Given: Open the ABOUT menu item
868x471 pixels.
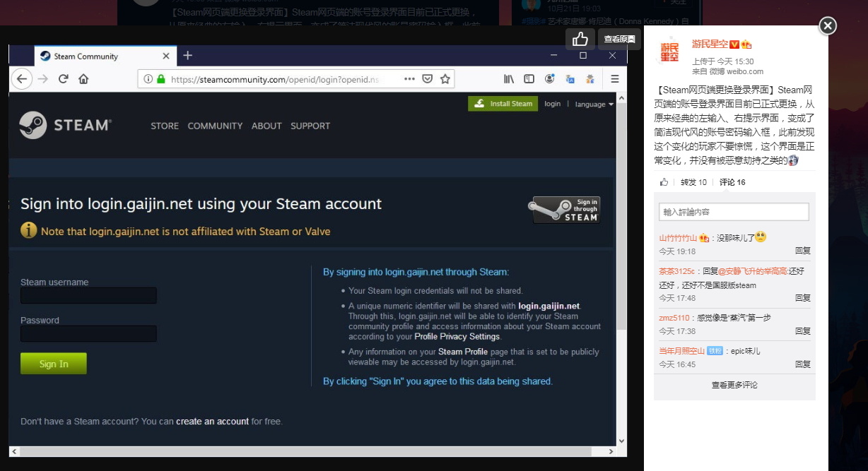Looking at the screenshot, I should pos(266,126).
